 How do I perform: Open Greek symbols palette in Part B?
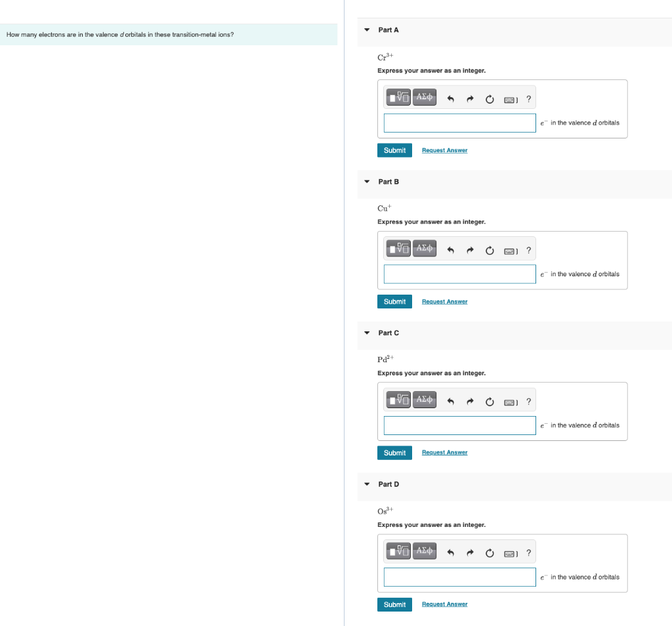(425, 249)
